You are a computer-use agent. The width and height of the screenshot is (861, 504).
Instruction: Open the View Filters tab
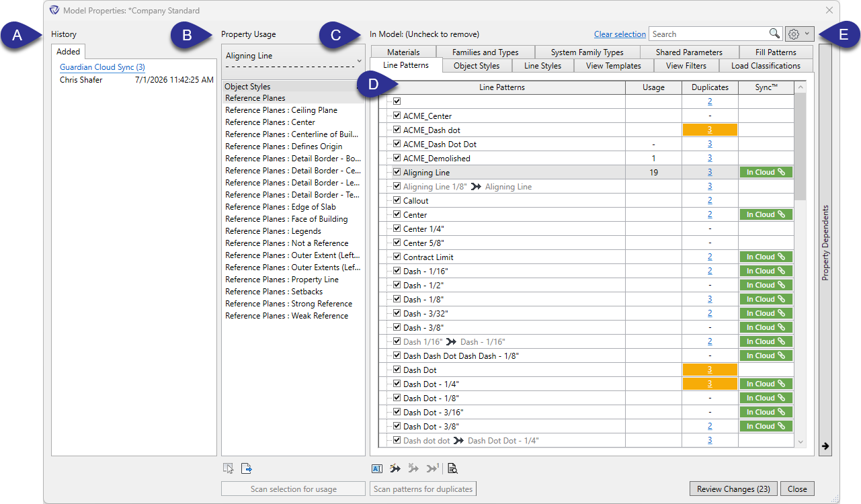tap(686, 66)
